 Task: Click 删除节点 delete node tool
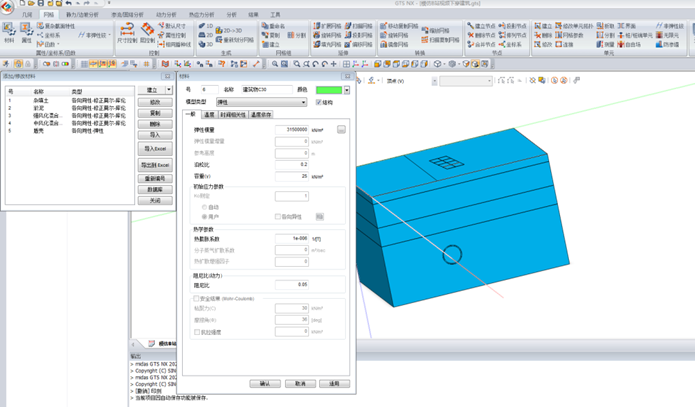tap(481, 35)
